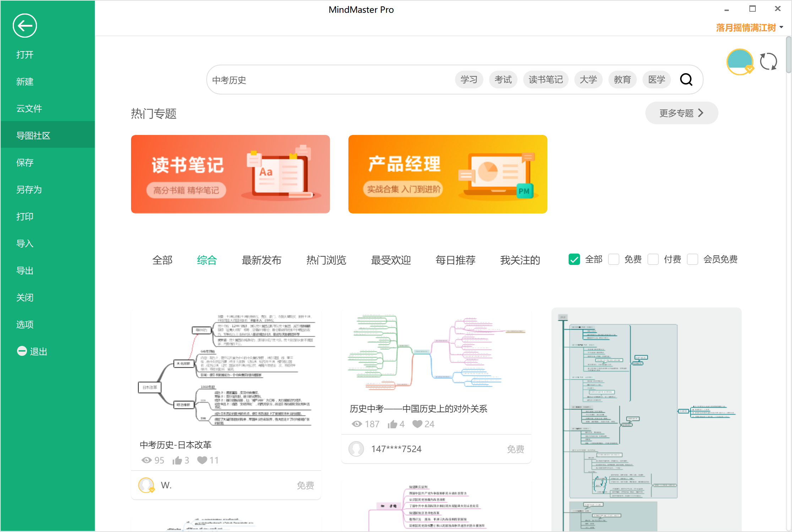This screenshot has height=532, width=792.
Task: Click the 学习 search tag
Action: (469, 80)
